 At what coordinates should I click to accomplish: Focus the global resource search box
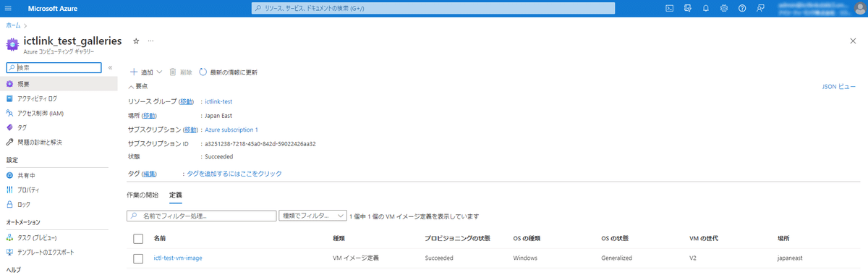433,8
